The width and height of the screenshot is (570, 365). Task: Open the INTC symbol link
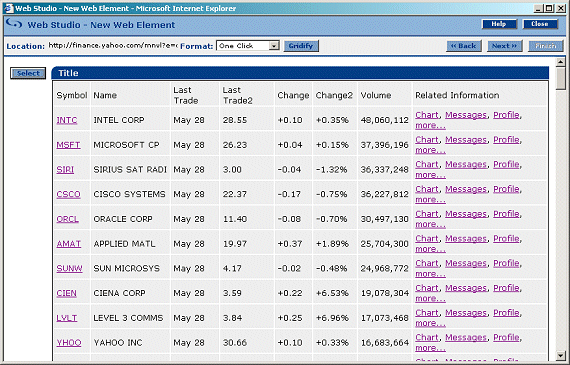click(x=67, y=120)
